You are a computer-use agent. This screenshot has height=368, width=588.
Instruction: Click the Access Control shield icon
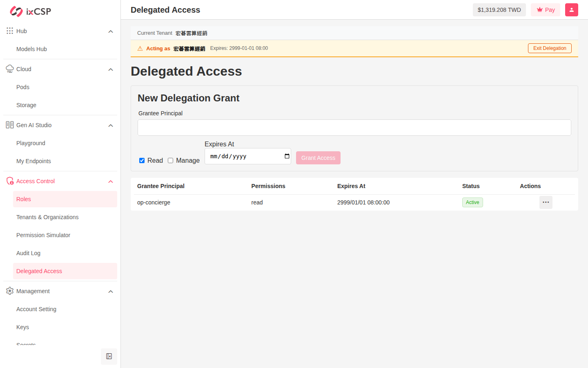10,181
